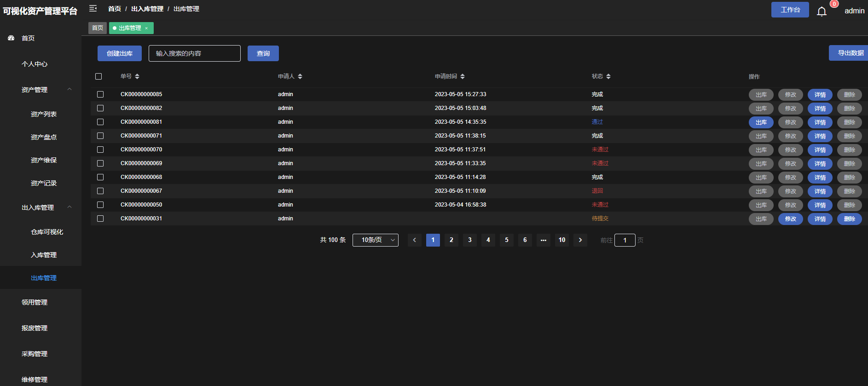The width and height of the screenshot is (868, 386).
Task: Select the 退回 status text
Action: 597,191
